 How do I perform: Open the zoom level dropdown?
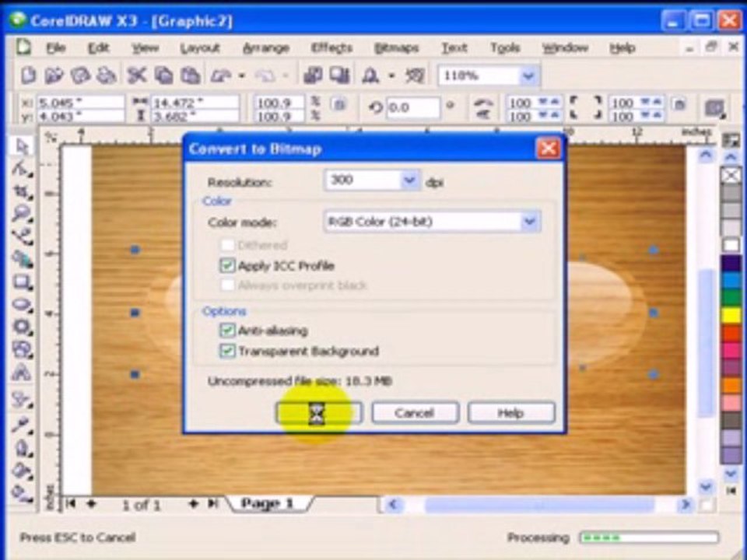[528, 76]
